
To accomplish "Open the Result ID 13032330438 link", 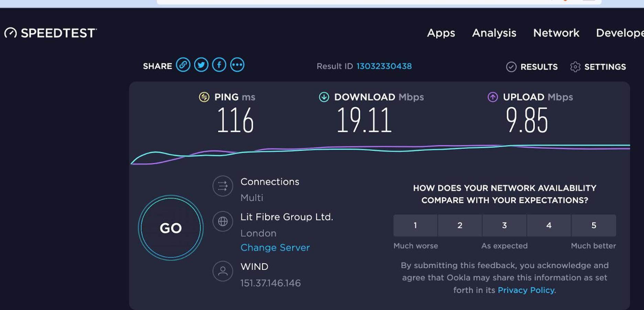I will pos(384,66).
